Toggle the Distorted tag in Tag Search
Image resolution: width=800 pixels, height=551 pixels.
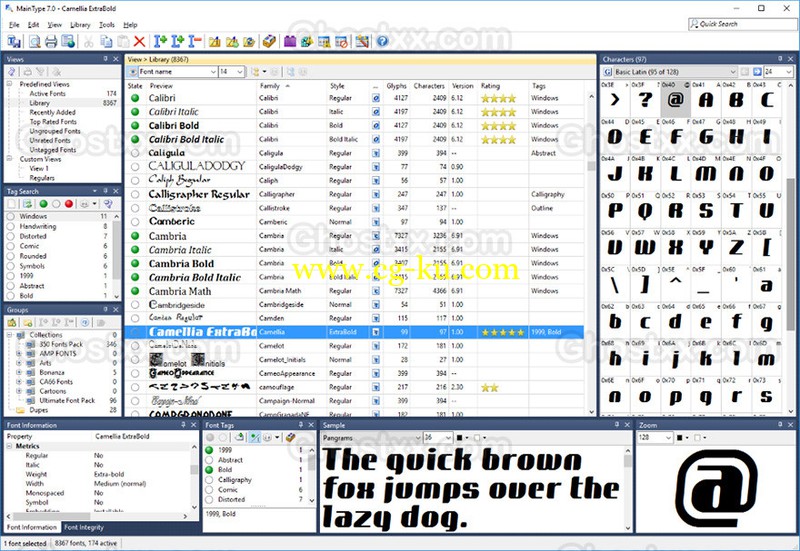coord(11,236)
